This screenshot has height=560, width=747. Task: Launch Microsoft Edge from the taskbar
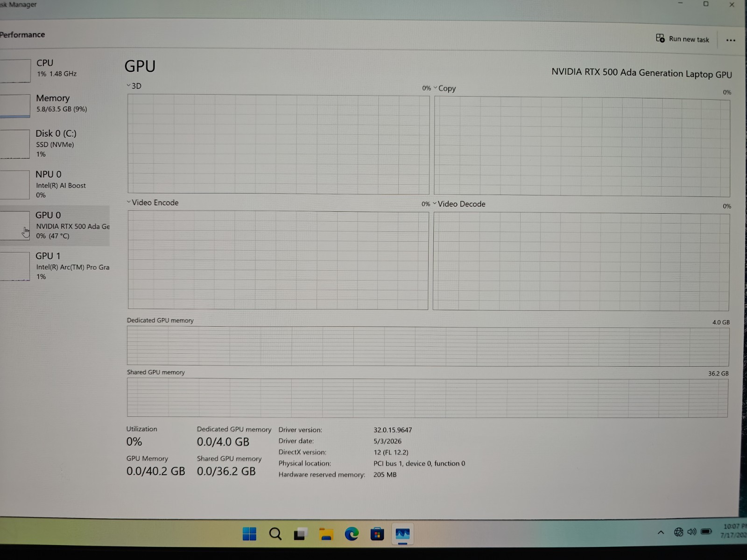pyautogui.click(x=352, y=534)
